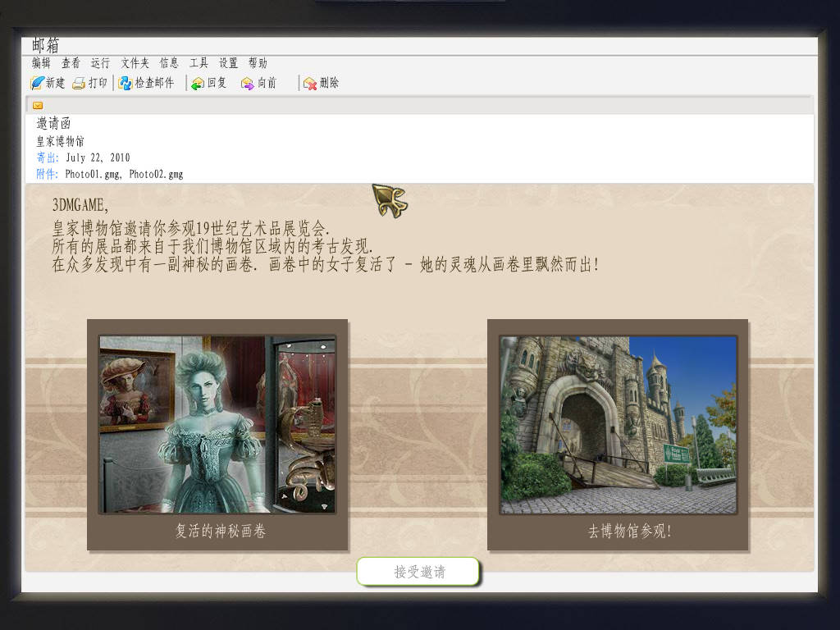840x630 pixels.
Task: Open the 帮助 menu
Action: (x=258, y=63)
